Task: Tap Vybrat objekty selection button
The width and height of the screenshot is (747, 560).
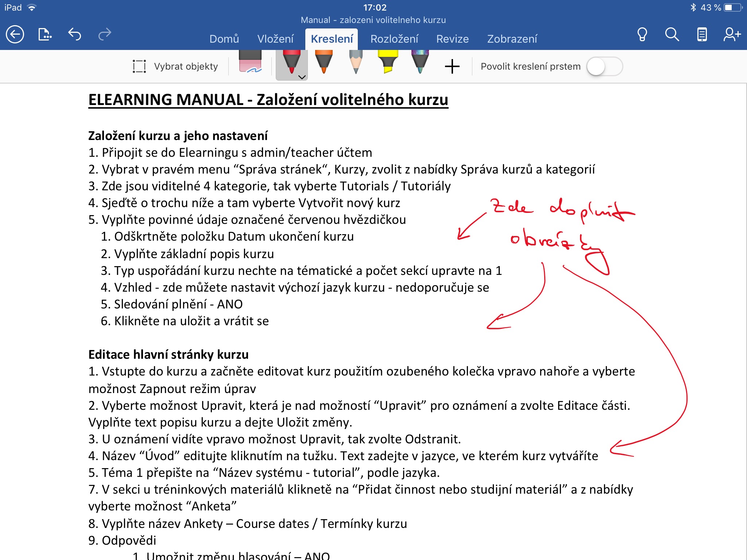Action: (x=175, y=67)
